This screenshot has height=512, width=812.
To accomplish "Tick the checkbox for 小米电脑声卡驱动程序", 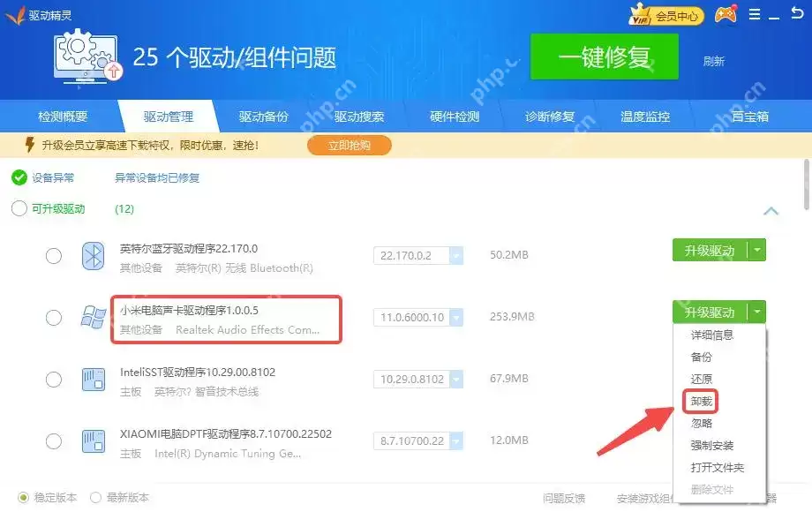I will tap(54, 317).
